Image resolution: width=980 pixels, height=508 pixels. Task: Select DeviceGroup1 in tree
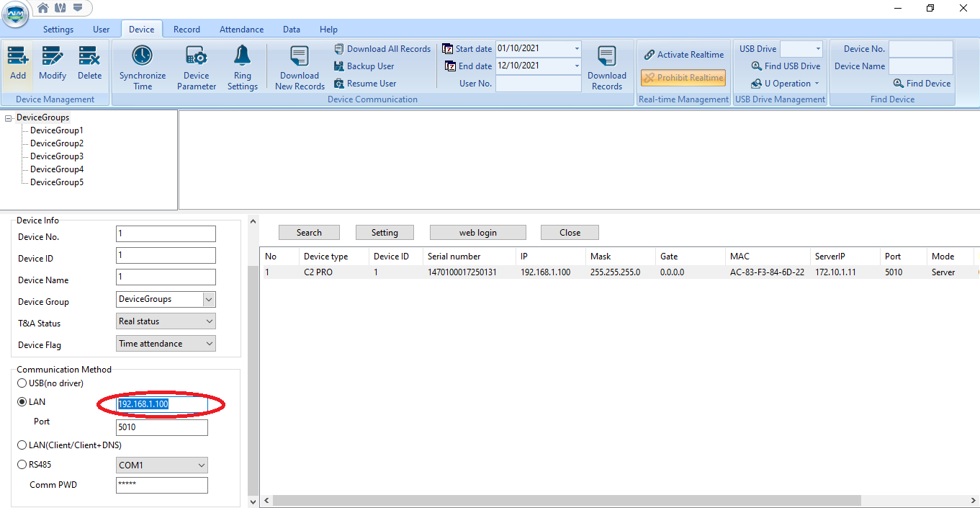(x=57, y=130)
